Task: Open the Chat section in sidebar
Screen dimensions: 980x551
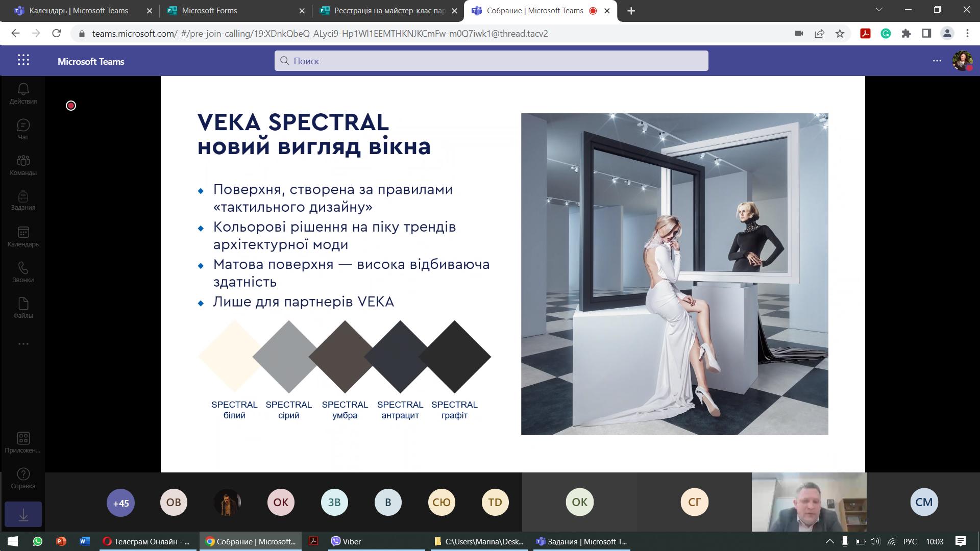Action: tap(23, 130)
